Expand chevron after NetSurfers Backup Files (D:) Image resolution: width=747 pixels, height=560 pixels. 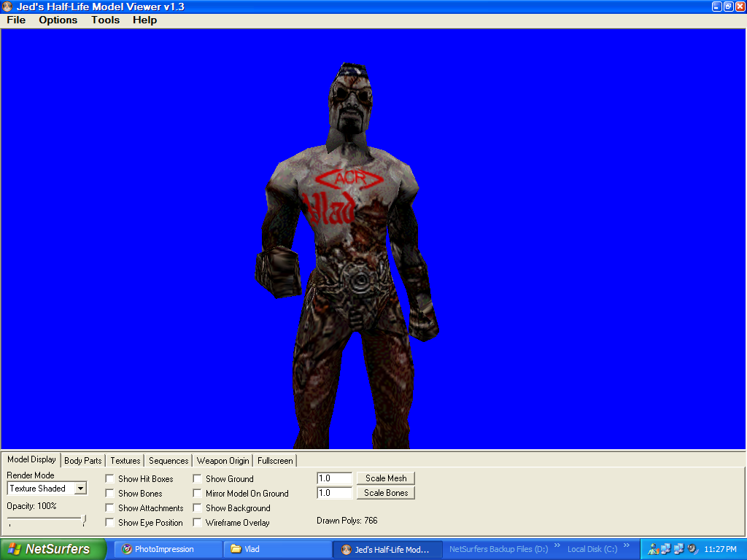pos(557,545)
